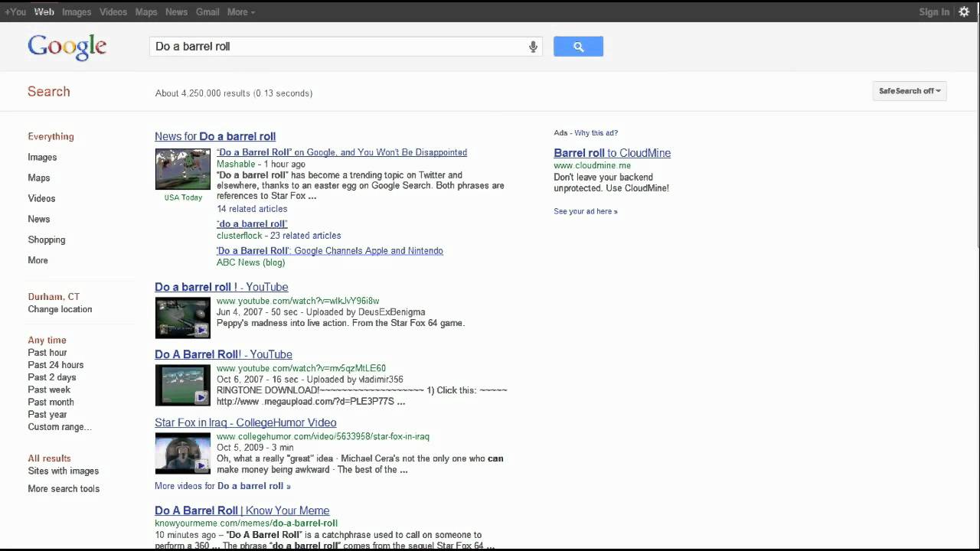Click the Sign in link
This screenshot has width=980, height=551.
934,11
